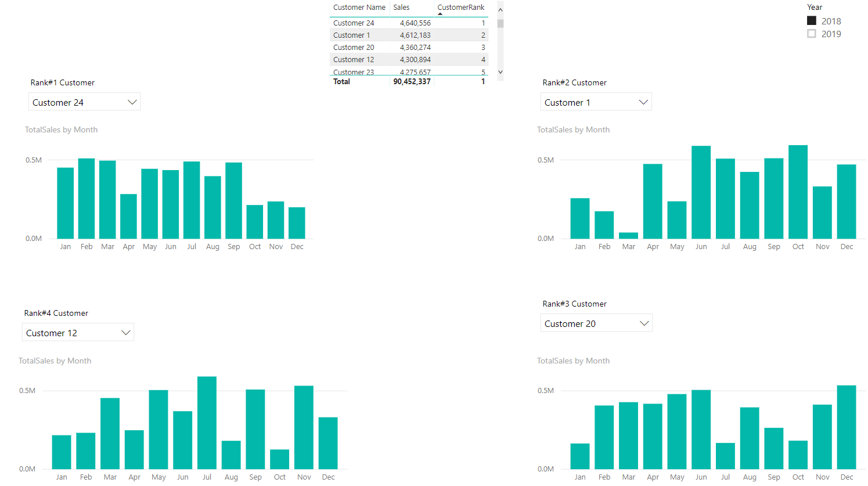Select the Nov bar in the Rank#4 Customer chart

coord(304,427)
